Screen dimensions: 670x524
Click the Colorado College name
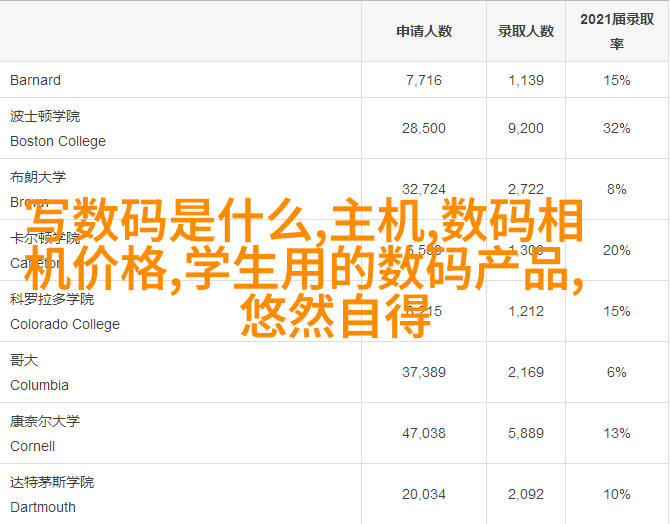(65, 324)
